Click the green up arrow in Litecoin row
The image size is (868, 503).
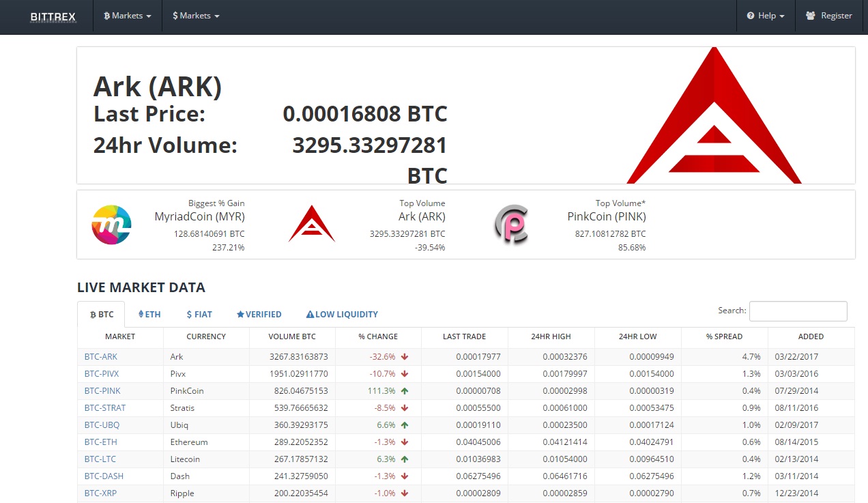tap(405, 459)
